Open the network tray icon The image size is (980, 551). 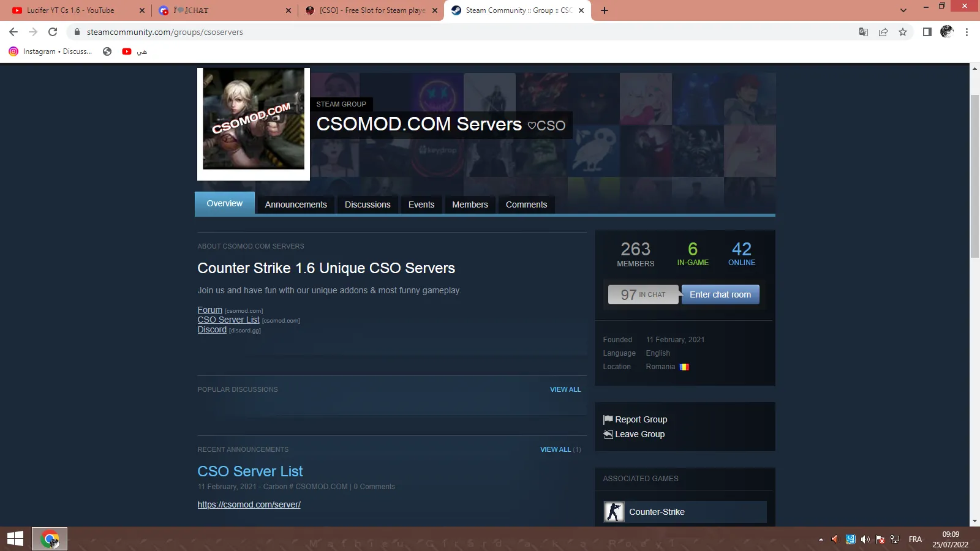(x=895, y=539)
